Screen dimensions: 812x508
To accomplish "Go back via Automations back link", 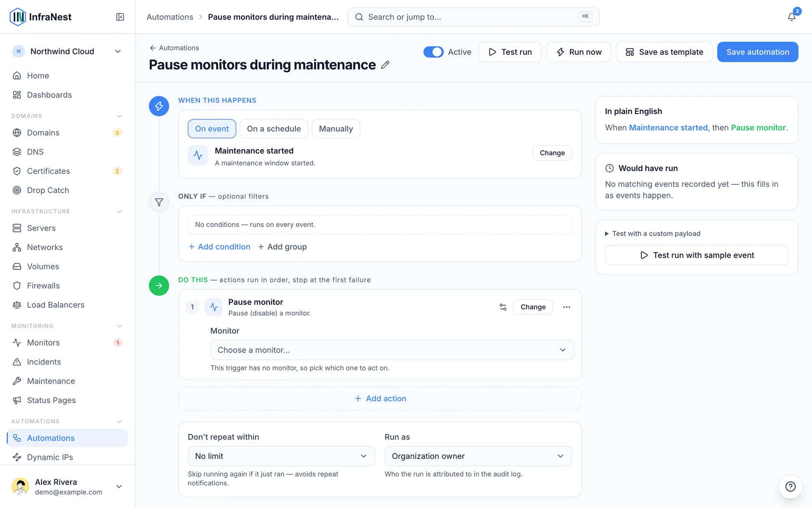I will (174, 48).
